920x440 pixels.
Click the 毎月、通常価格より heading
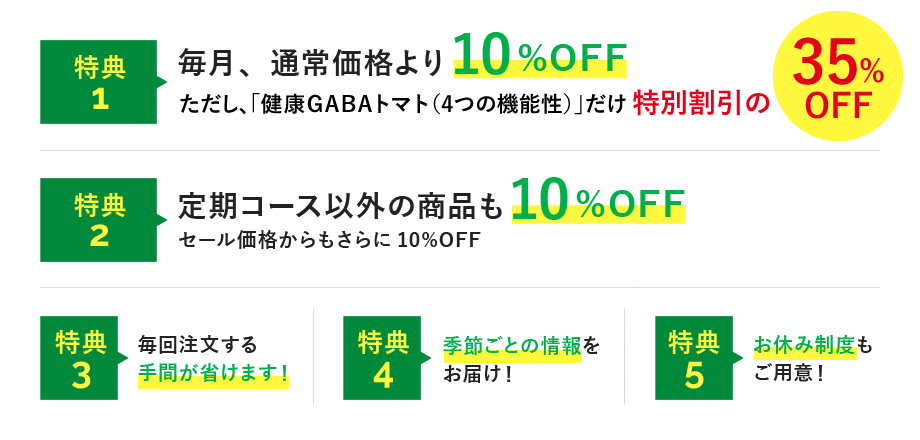point(310,63)
